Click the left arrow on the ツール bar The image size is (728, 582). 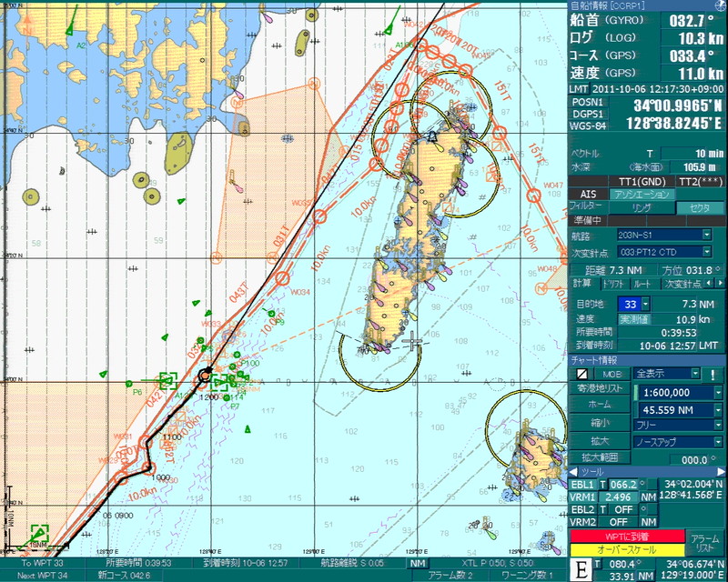(x=574, y=472)
